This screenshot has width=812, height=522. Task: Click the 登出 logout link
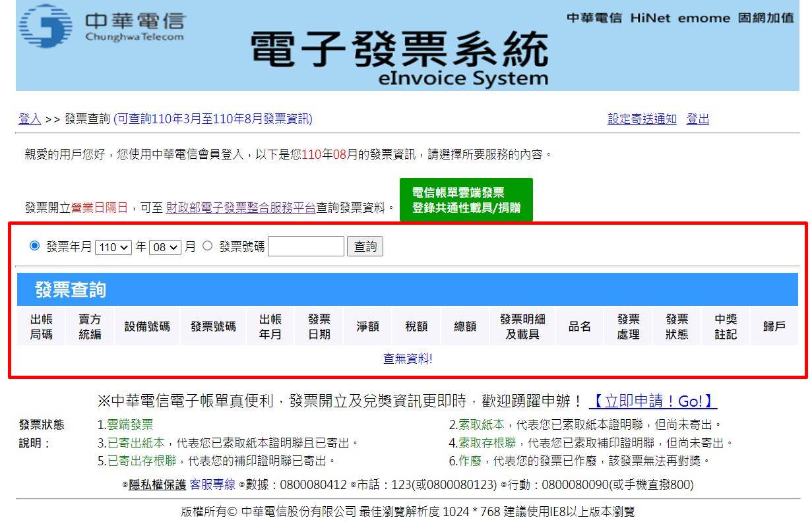[698, 119]
